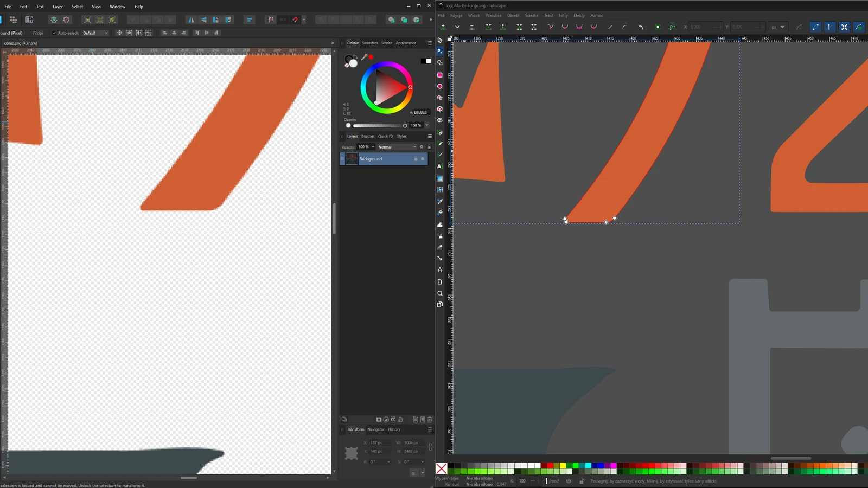Open the Auto-select Default dropdown
The width and height of the screenshot is (868, 488).
pos(95,33)
